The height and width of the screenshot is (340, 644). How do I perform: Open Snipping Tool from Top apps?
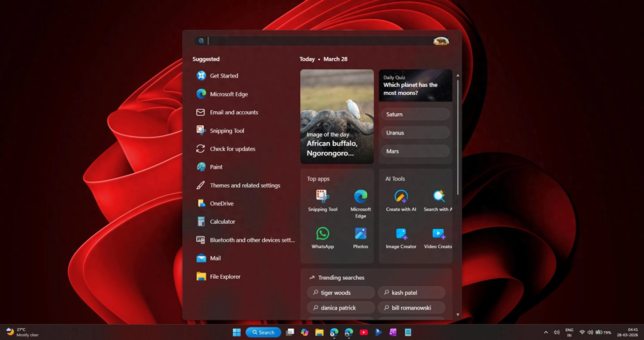(322, 200)
